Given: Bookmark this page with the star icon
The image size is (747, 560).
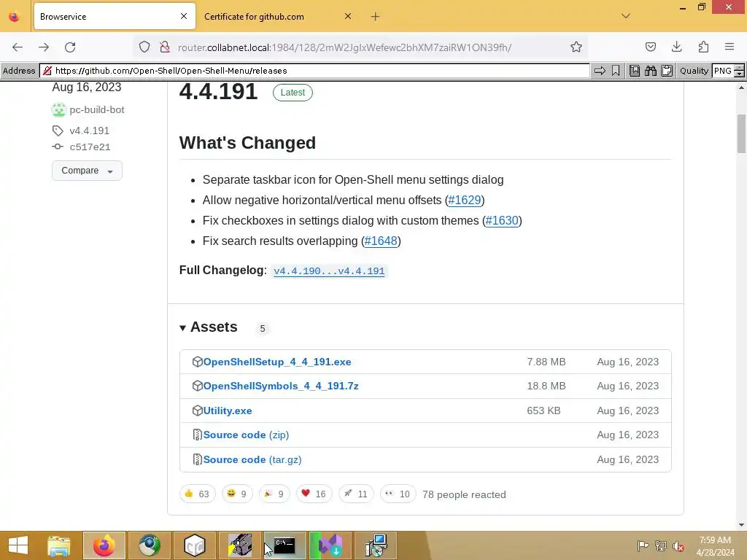Looking at the screenshot, I should coord(576,47).
